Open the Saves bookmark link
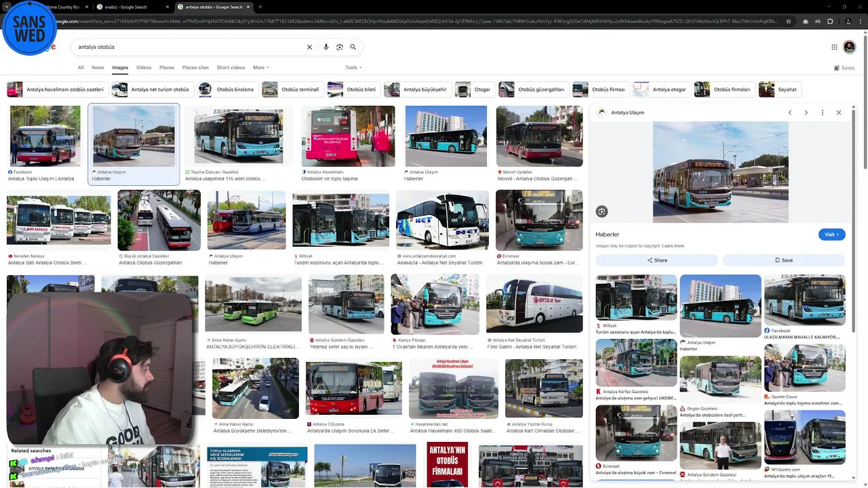The width and height of the screenshot is (868, 488). click(844, 68)
